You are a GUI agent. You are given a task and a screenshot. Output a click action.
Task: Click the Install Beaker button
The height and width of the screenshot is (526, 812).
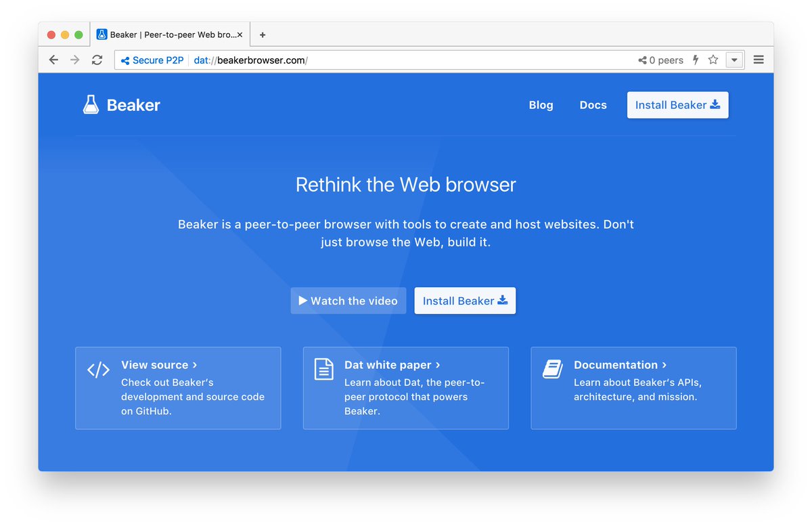[x=677, y=105]
